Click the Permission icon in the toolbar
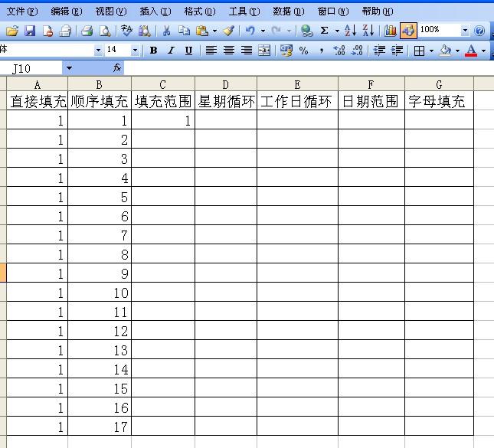 point(47,31)
